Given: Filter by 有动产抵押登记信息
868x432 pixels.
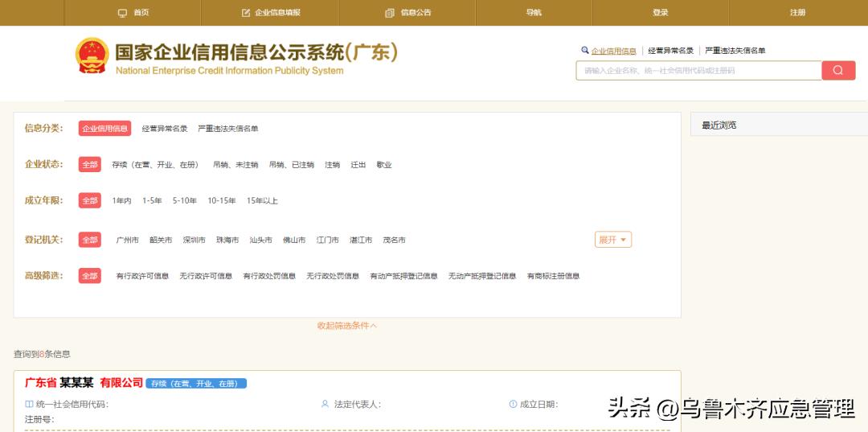Looking at the screenshot, I should [403, 276].
